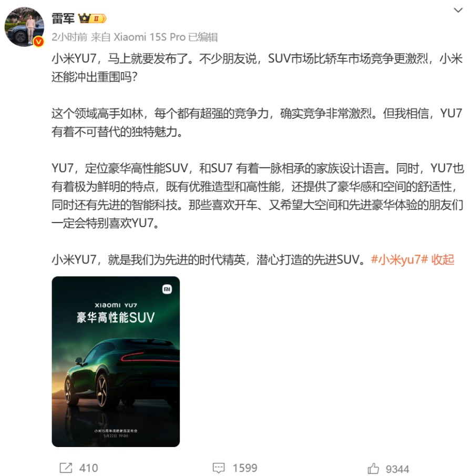Open the Xiaomi YU7 poster image
This screenshot has width=473, height=476.
116,361
